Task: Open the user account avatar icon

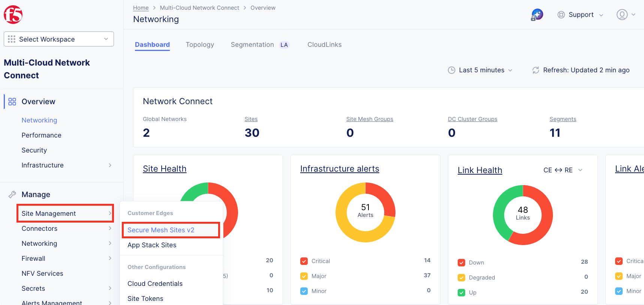Action: point(622,15)
